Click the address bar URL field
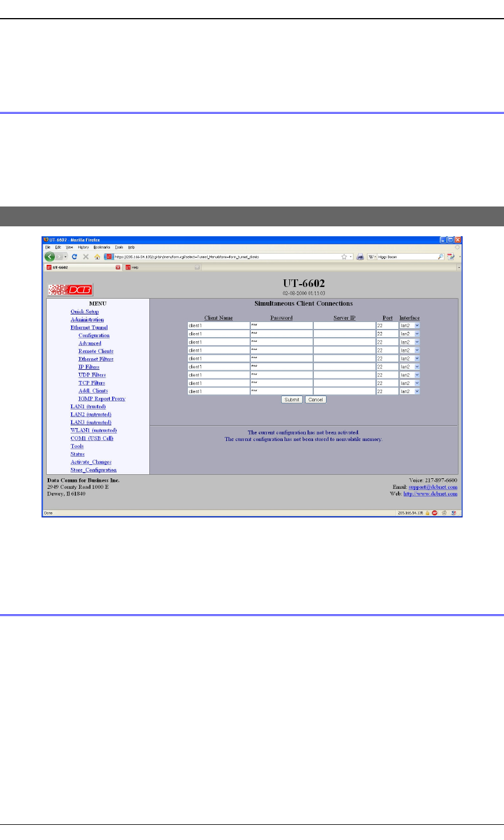 (x=225, y=257)
